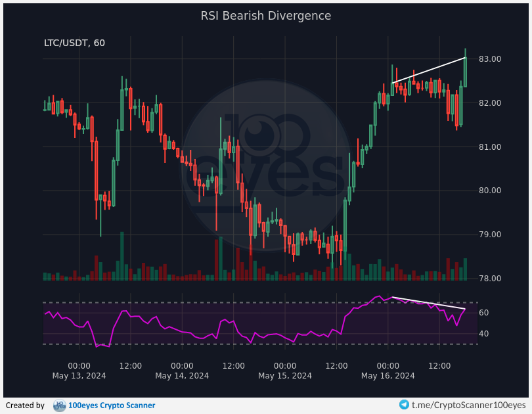
Task: Click the 80.00 price axis label
Action: pyautogui.click(x=490, y=191)
